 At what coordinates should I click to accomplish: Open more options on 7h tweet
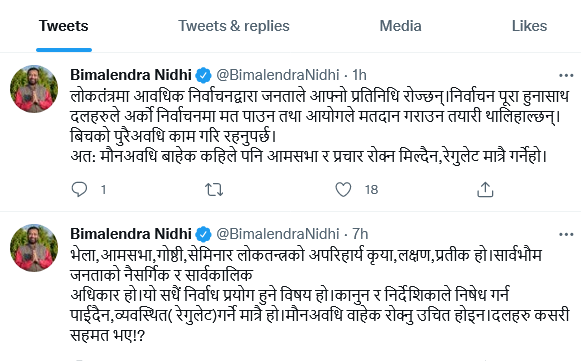[566, 235]
